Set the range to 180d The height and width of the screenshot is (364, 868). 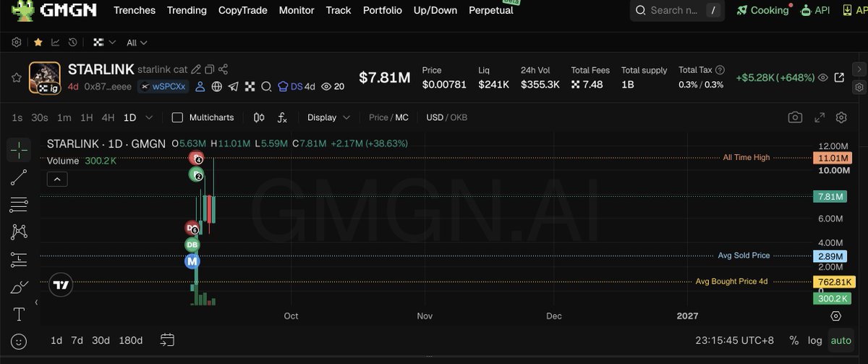pyautogui.click(x=130, y=340)
